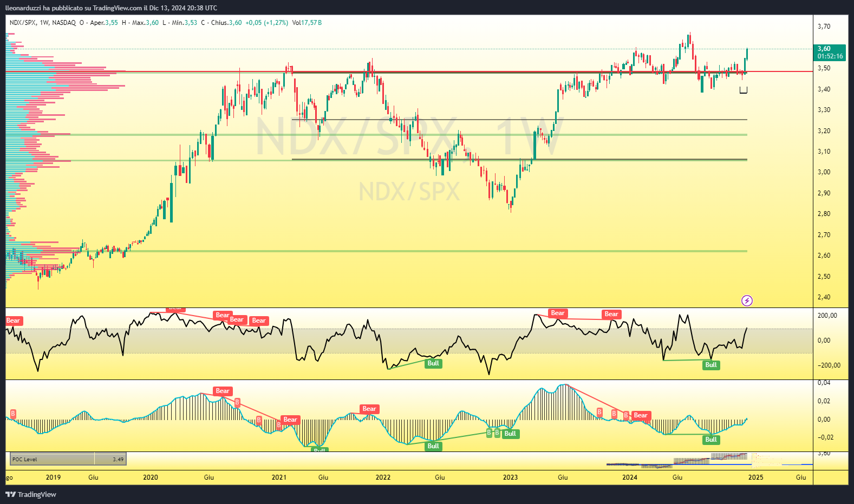The height and width of the screenshot is (504, 854).
Task: Click the 3.49 POC value cell
Action: [x=110, y=459]
